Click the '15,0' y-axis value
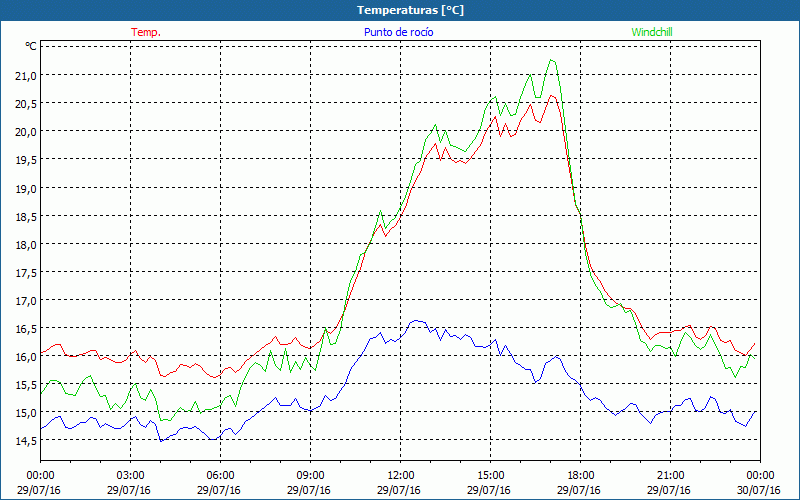This screenshot has width=800, height=500. 27,412
